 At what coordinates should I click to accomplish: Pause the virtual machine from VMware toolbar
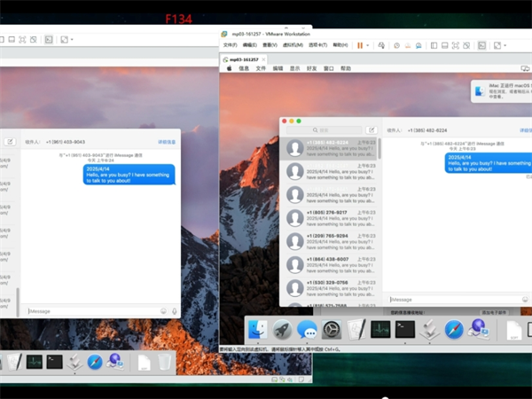[361, 44]
